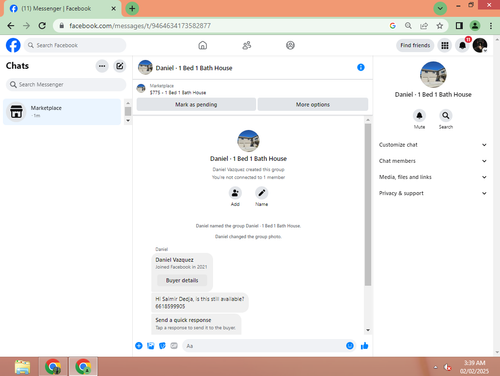This screenshot has width=500, height=376.
Task: Open Chrome side panel icon
Action: 459,26
